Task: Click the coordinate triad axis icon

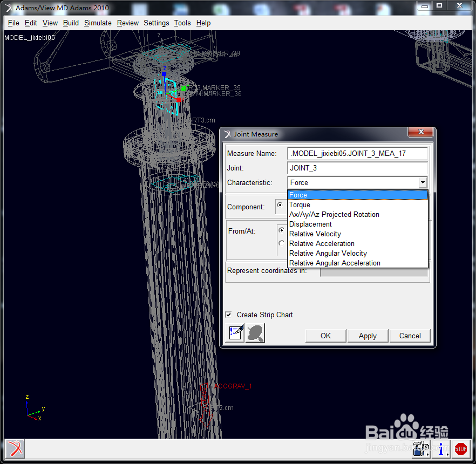Action: pos(35,408)
